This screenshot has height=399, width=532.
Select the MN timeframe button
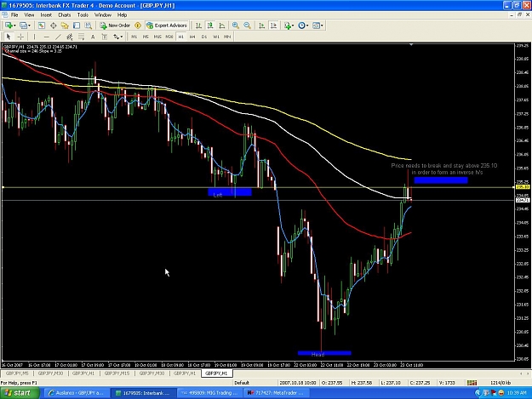click(227, 37)
